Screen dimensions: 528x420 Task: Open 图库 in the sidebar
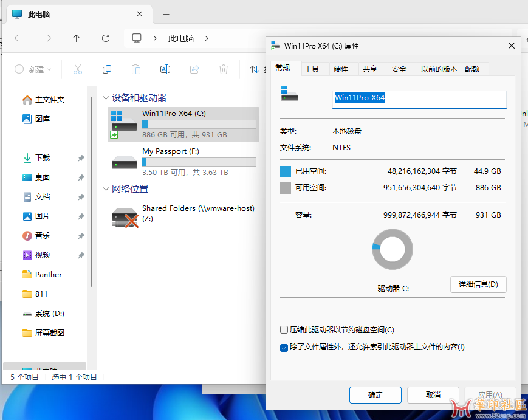point(36,119)
